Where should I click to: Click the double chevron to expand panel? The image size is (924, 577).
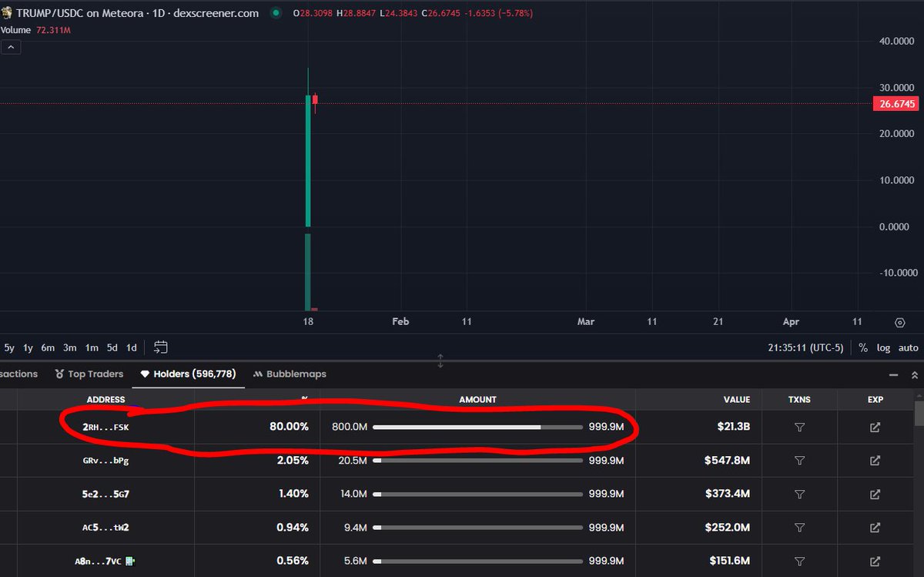click(915, 374)
